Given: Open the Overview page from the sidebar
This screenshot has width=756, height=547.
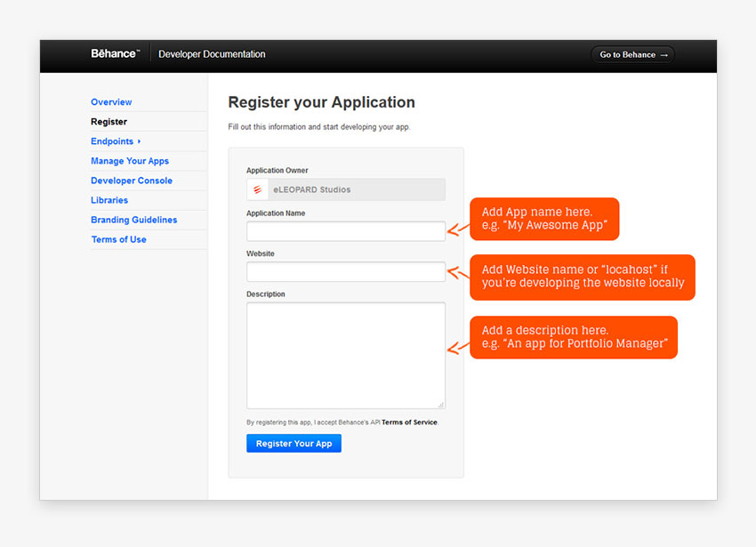Looking at the screenshot, I should (x=111, y=102).
